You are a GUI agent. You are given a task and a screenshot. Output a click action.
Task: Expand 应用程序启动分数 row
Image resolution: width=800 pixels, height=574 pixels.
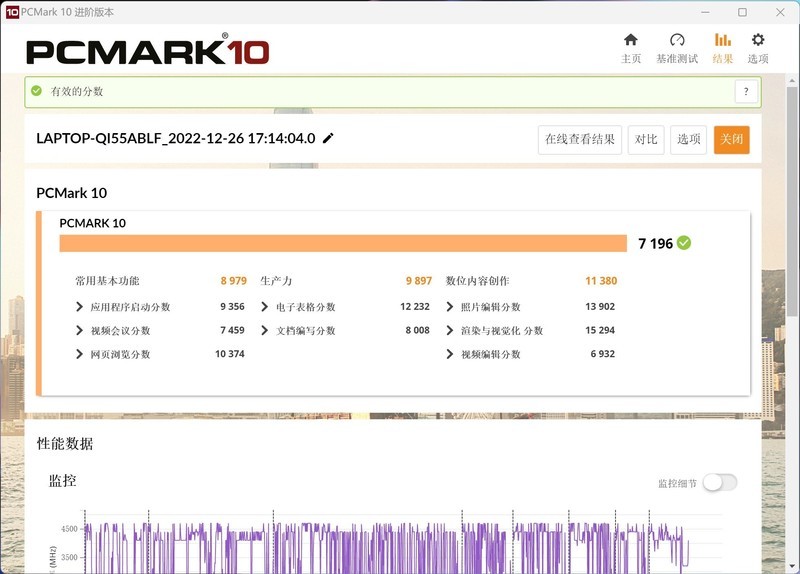click(79, 307)
